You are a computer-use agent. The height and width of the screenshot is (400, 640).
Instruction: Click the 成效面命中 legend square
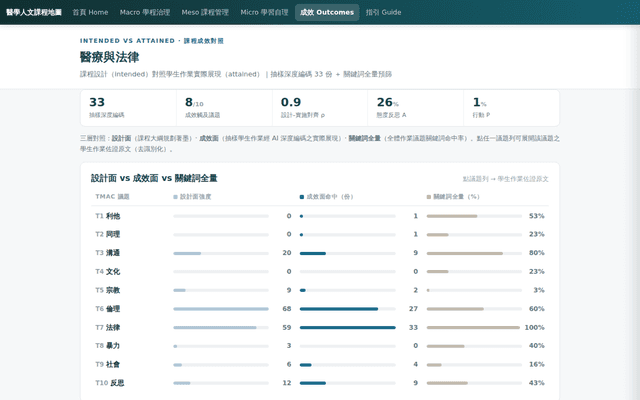pos(302,197)
